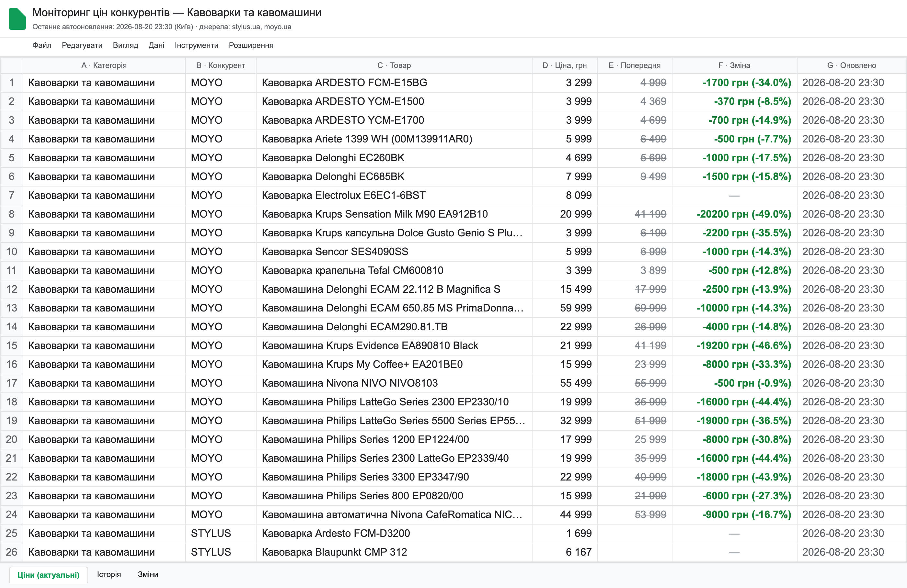Click change cell -500 грн (-0.9%)

pos(734,383)
